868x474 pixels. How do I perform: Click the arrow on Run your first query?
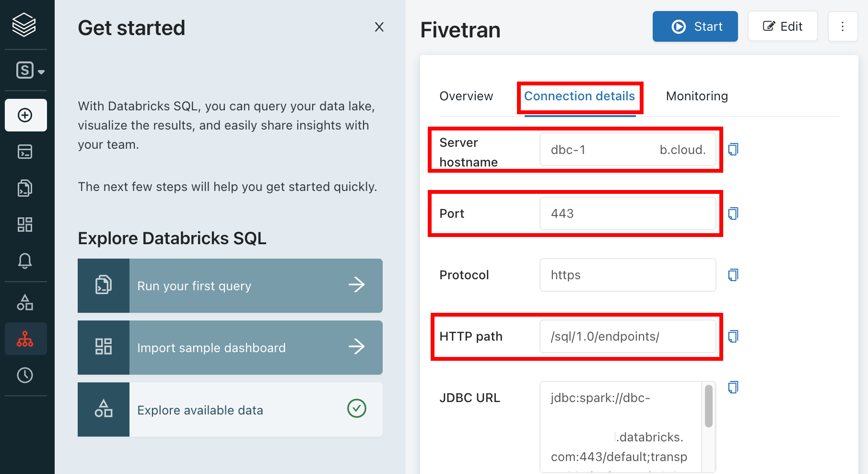tap(357, 285)
